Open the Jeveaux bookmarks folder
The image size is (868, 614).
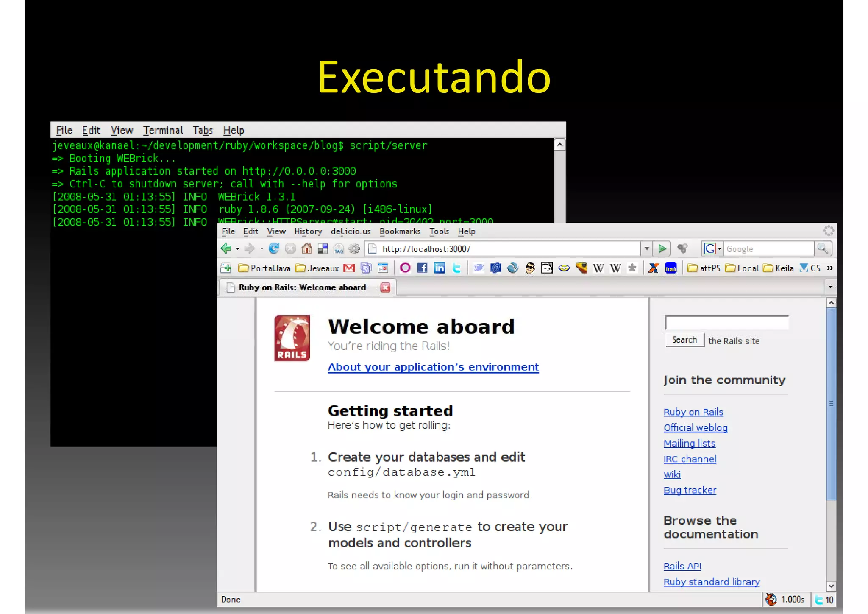317,268
